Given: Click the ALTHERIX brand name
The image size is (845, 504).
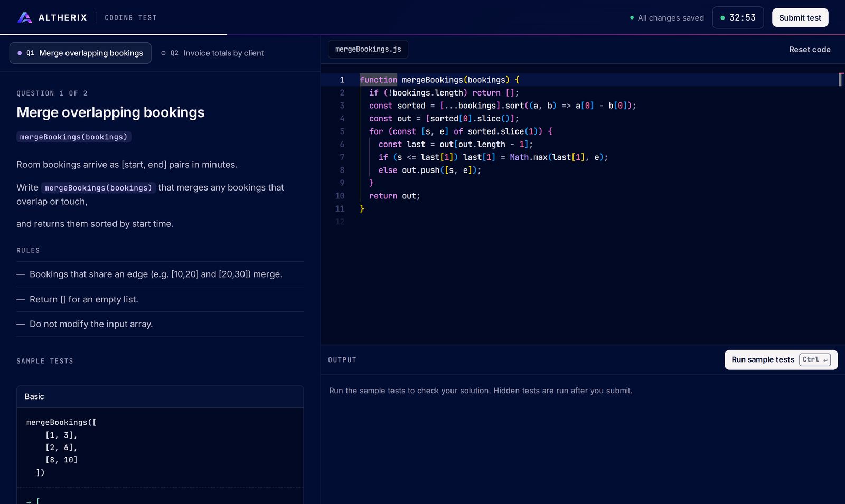Looking at the screenshot, I should click(63, 17).
